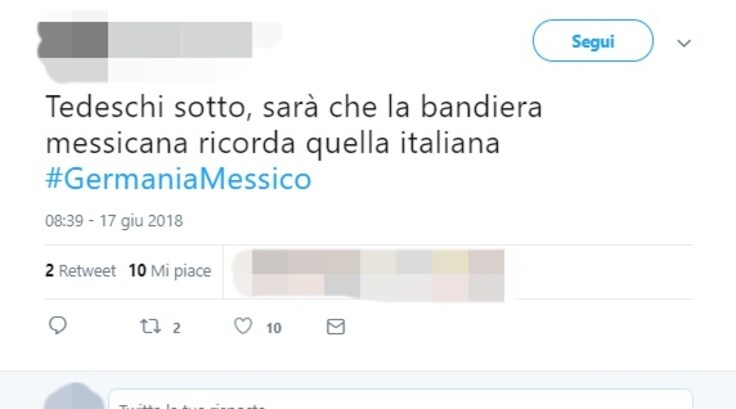
Task: View the 2 Retweet list
Action: point(80,271)
